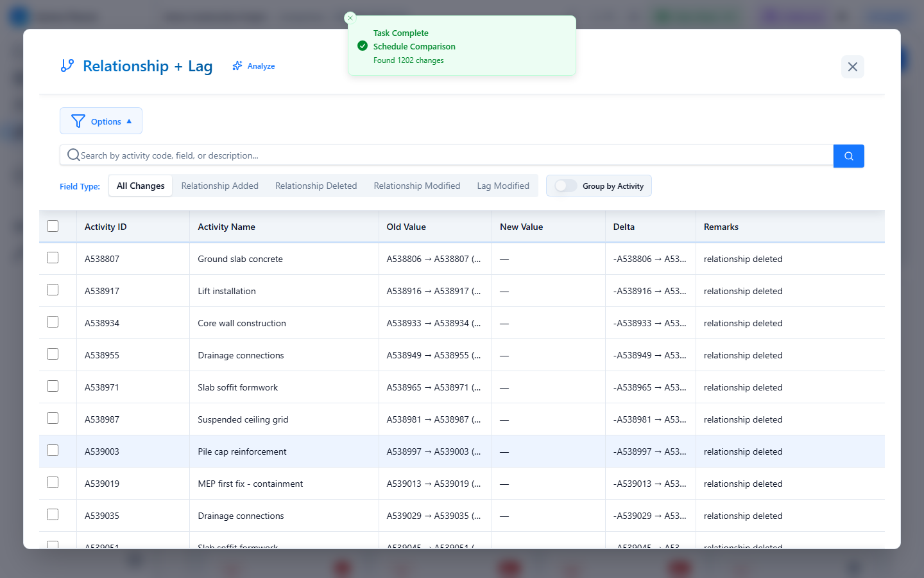The height and width of the screenshot is (578, 924).
Task: Switch to Relationship Modified tab
Action: click(x=417, y=186)
